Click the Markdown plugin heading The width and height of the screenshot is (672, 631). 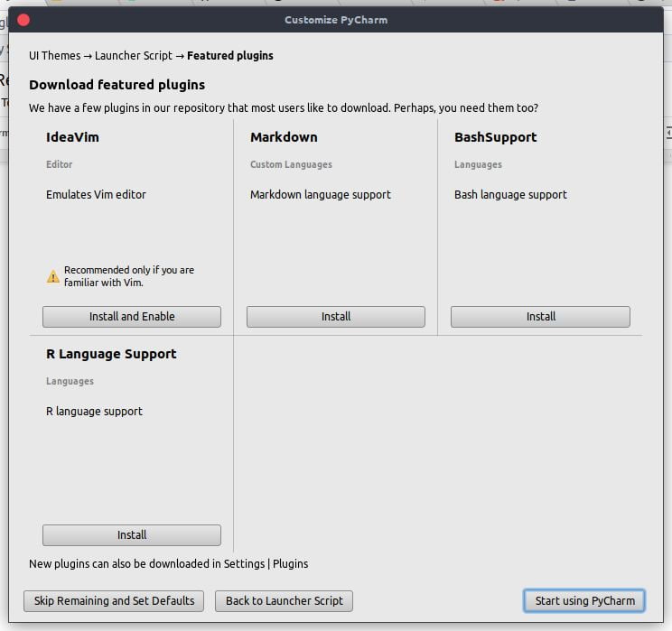click(284, 137)
